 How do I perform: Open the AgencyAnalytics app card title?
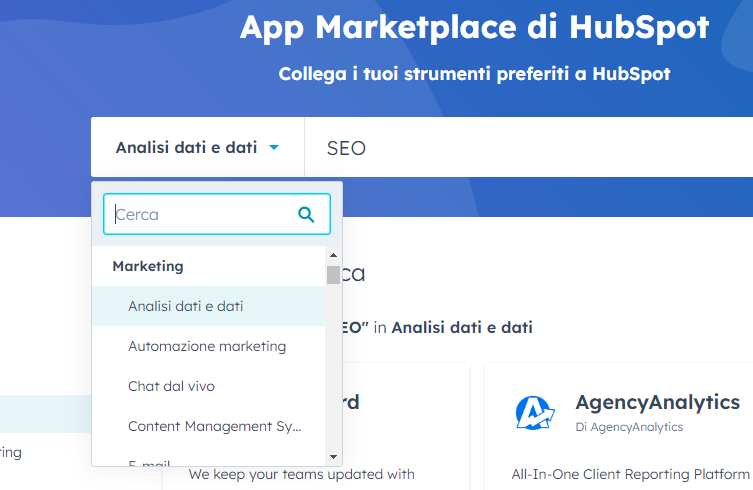click(x=657, y=402)
